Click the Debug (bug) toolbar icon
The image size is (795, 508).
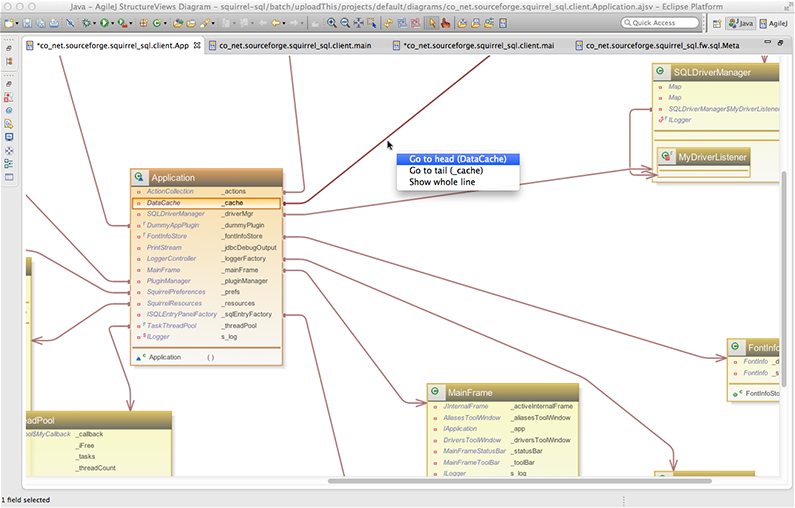pyautogui.click(x=87, y=23)
